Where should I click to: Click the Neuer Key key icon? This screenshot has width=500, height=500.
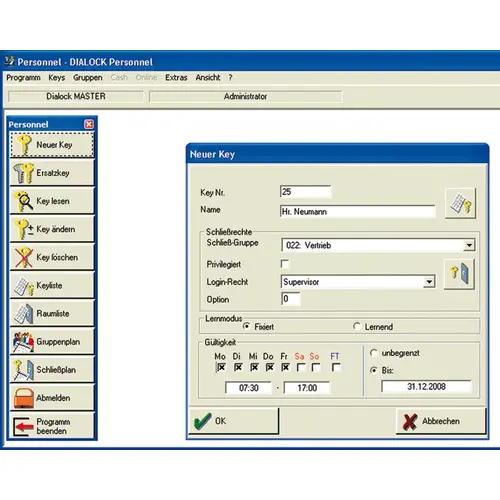click(x=23, y=145)
